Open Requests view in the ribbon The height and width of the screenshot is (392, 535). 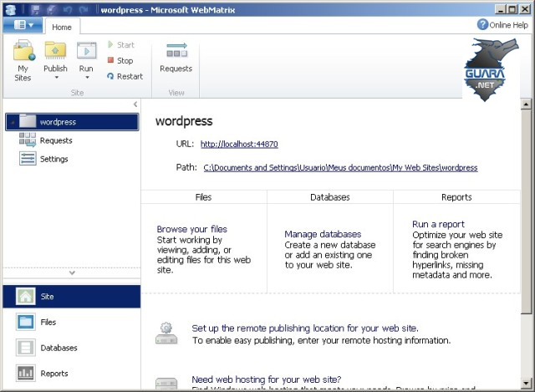click(176, 57)
